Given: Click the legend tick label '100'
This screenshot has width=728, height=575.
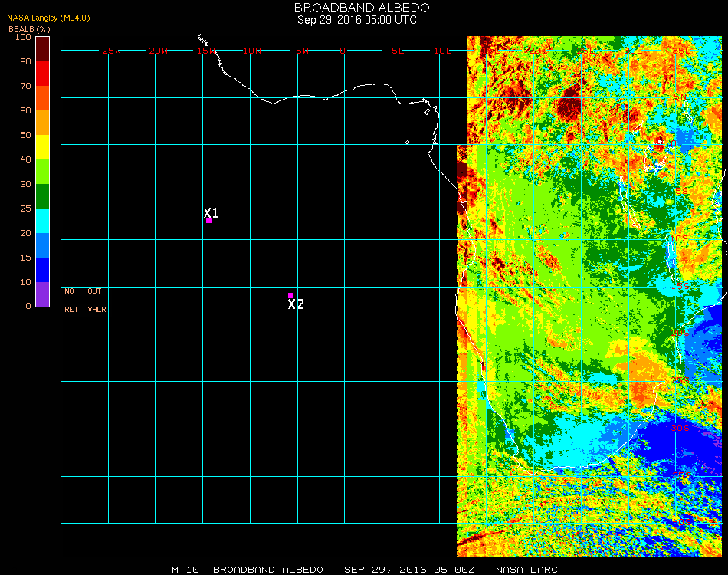Looking at the screenshot, I should 23,37.
